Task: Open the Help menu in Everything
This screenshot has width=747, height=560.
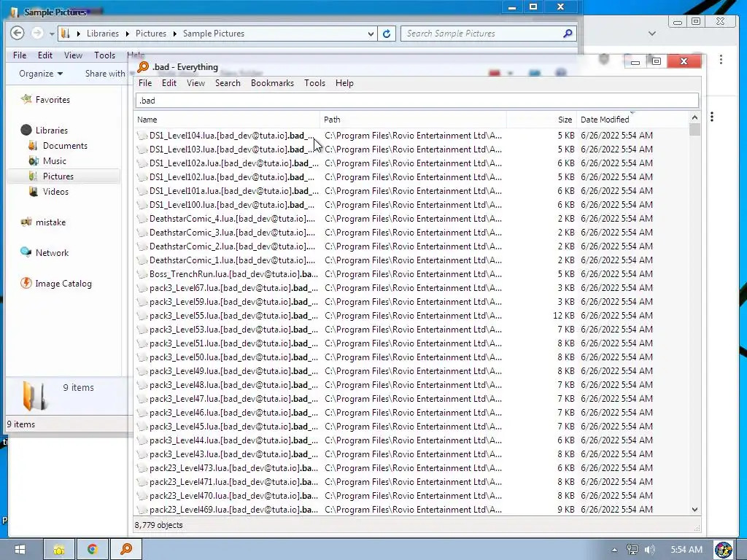Action: point(344,83)
